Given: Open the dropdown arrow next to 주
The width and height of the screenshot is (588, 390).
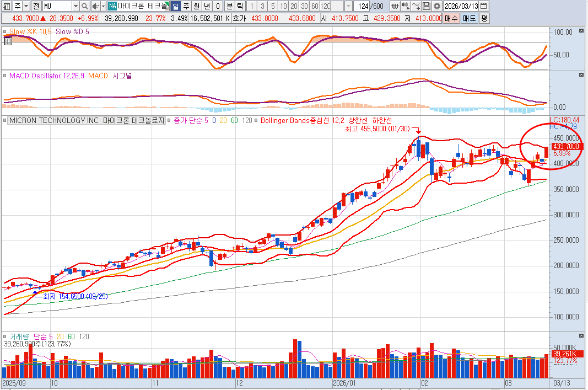Looking at the screenshot, I should coord(26,6).
